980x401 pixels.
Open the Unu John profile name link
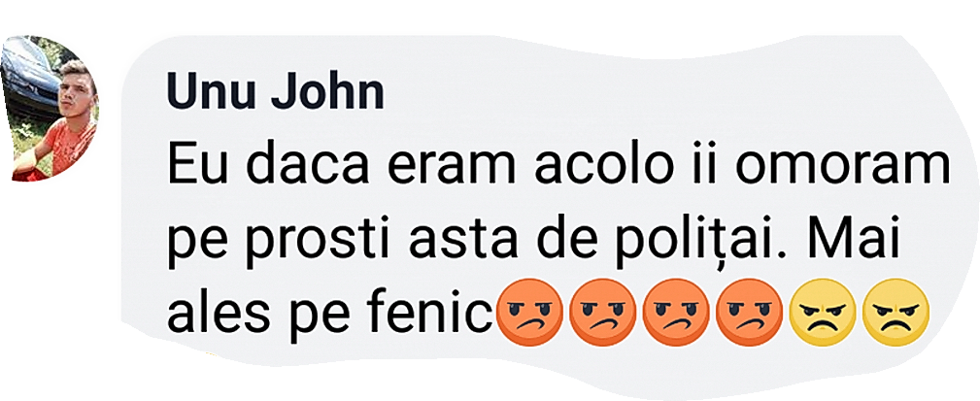pyautogui.click(x=276, y=93)
